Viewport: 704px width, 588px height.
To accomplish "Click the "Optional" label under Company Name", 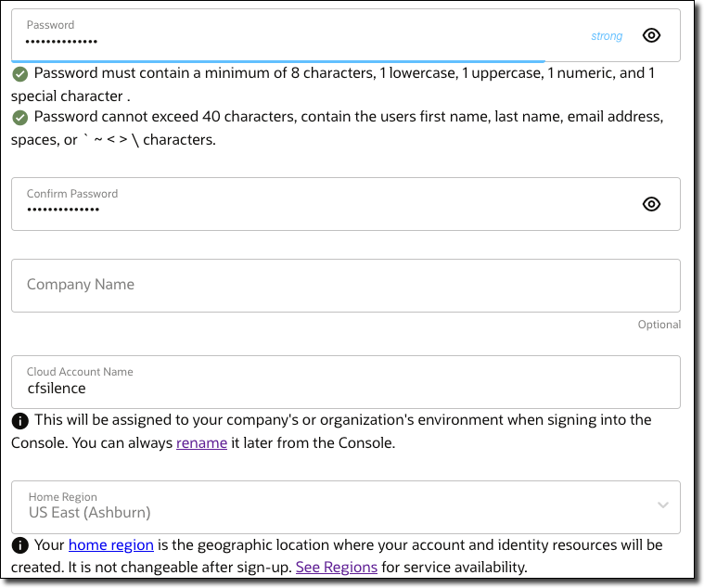I will click(x=659, y=325).
